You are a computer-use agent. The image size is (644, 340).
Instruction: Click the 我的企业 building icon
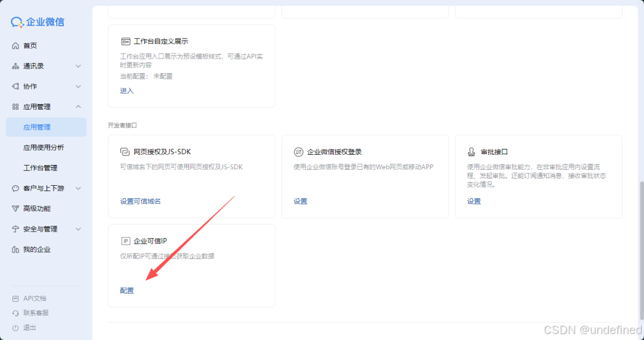(x=16, y=249)
